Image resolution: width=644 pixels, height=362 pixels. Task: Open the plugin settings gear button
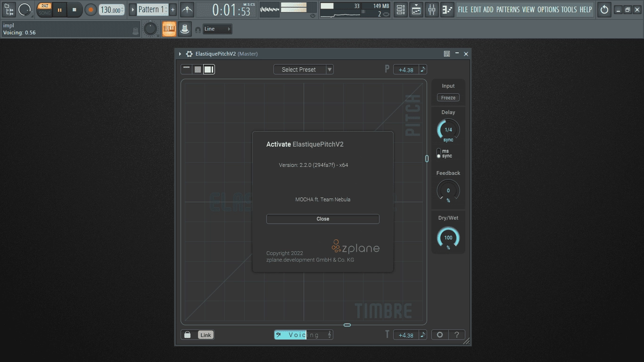[440, 335]
